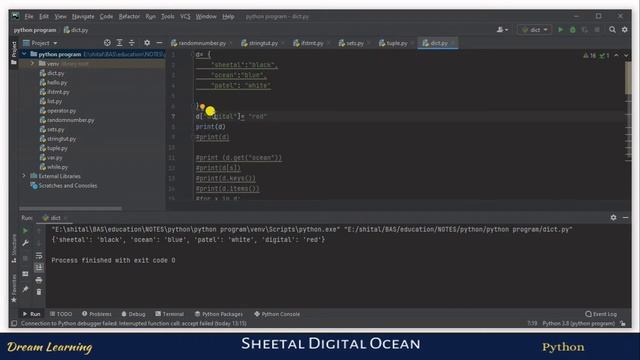Viewport: 640px width, 360px height.
Task: Toggle soft-wrap icon in Run panel
Action: [39, 256]
